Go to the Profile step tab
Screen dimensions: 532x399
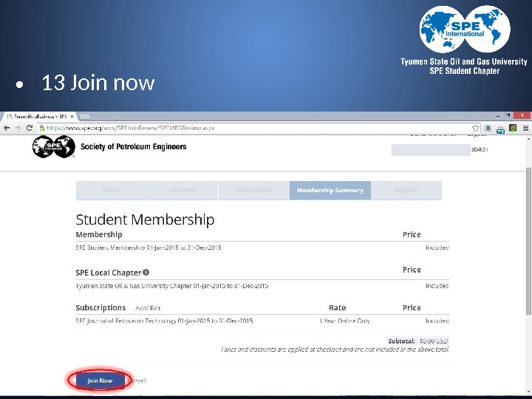click(112, 191)
